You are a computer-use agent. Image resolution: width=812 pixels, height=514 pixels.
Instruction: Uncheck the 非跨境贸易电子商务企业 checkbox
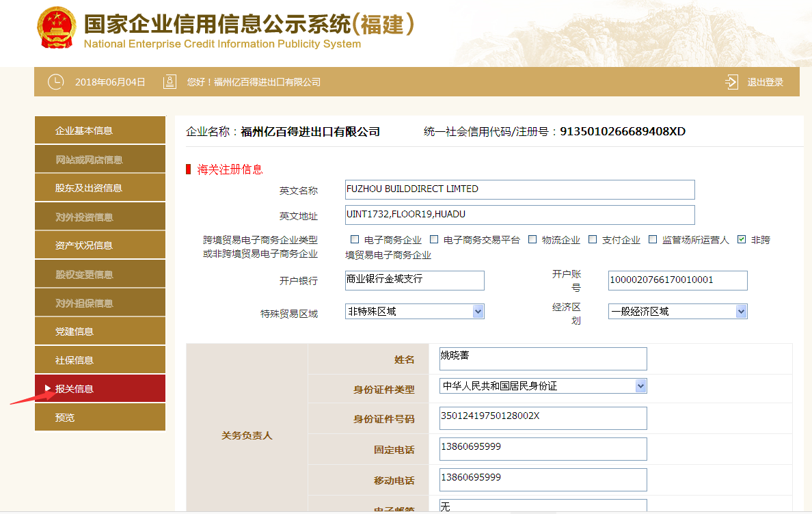(x=742, y=240)
